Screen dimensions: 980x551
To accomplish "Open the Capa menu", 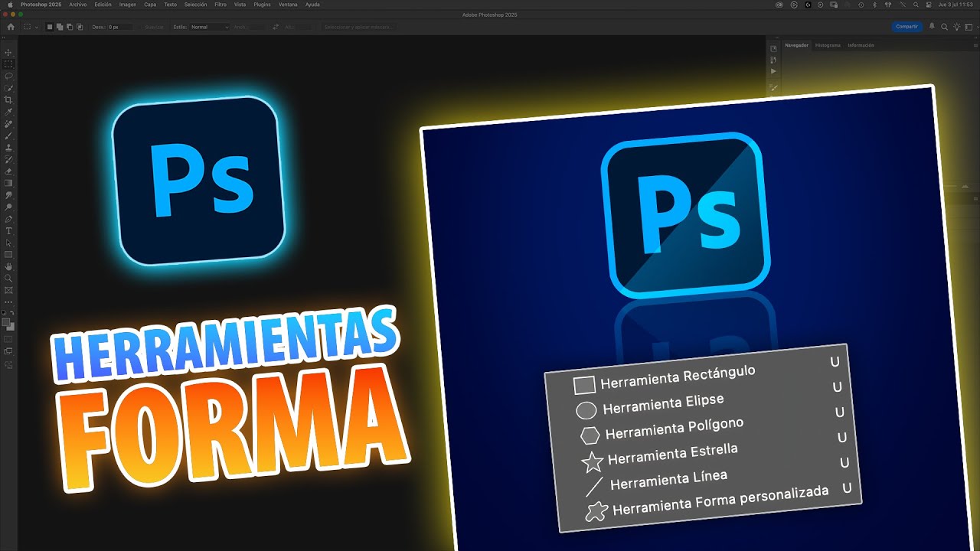I will [150, 5].
